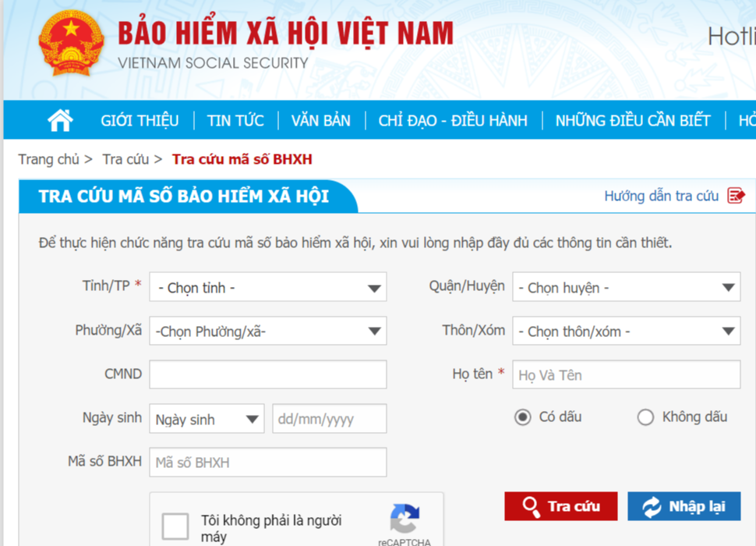Focus the Mã số BHXH input field
This screenshot has height=546, width=756.
pos(268,462)
